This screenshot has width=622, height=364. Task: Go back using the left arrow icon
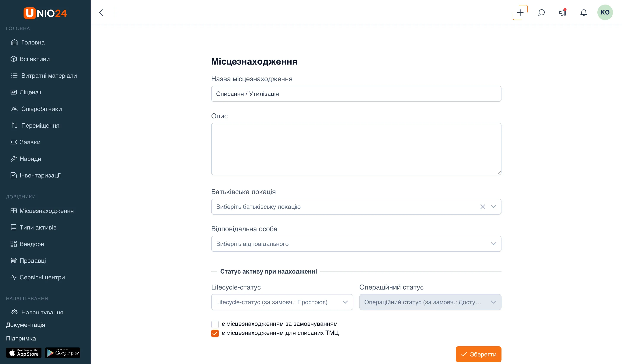pos(101,13)
